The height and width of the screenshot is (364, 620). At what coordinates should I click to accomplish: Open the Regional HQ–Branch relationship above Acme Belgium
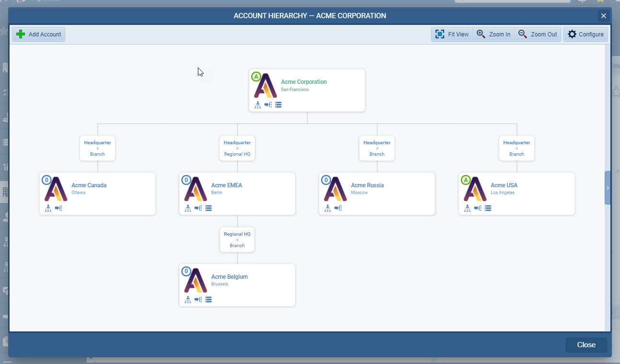(x=237, y=239)
